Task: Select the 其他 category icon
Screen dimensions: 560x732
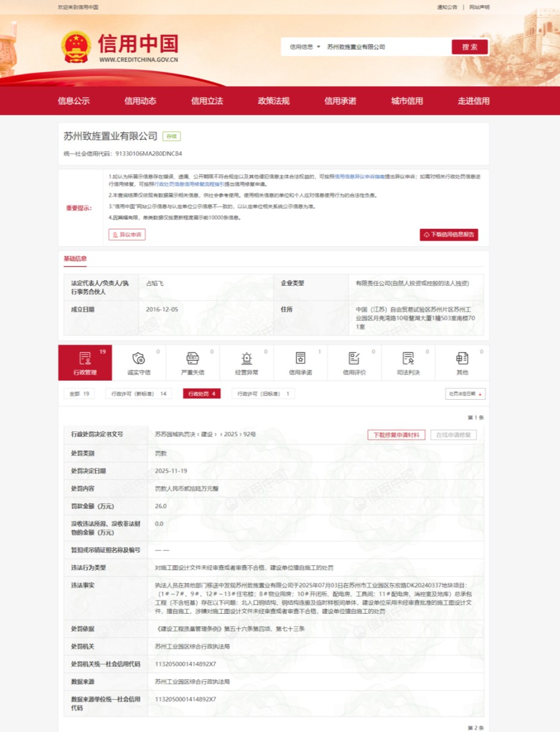Action: 461,359
